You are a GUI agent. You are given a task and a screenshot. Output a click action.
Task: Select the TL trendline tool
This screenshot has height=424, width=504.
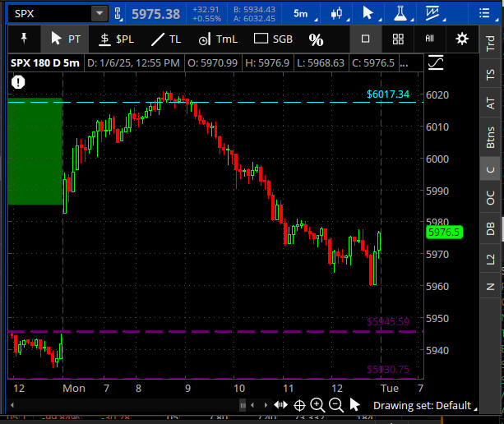[x=164, y=39]
